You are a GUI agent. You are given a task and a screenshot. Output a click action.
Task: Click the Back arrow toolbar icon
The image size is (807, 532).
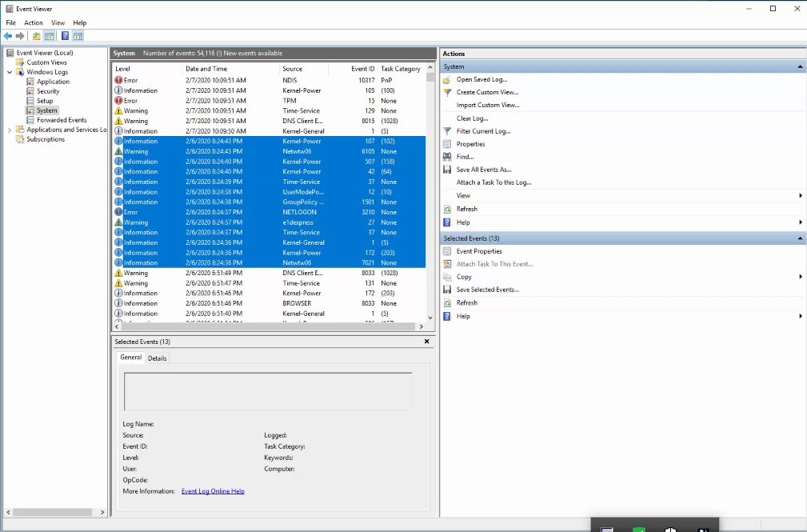point(8,36)
